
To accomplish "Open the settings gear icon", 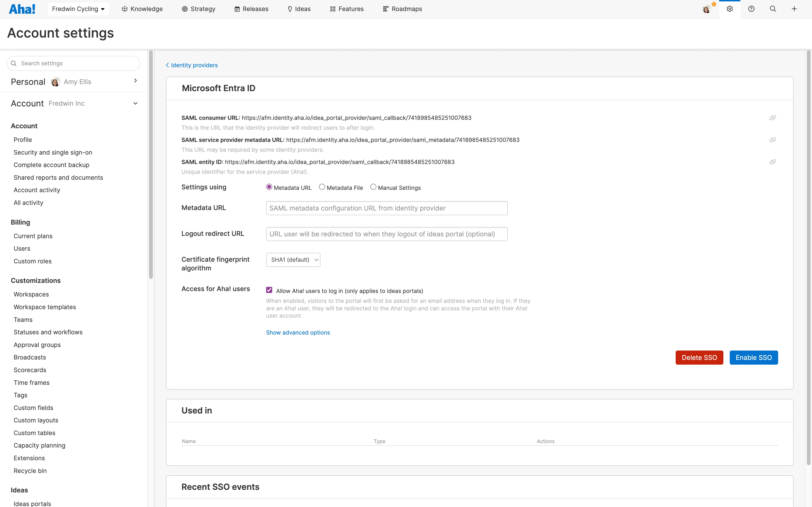I will coord(729,9).
